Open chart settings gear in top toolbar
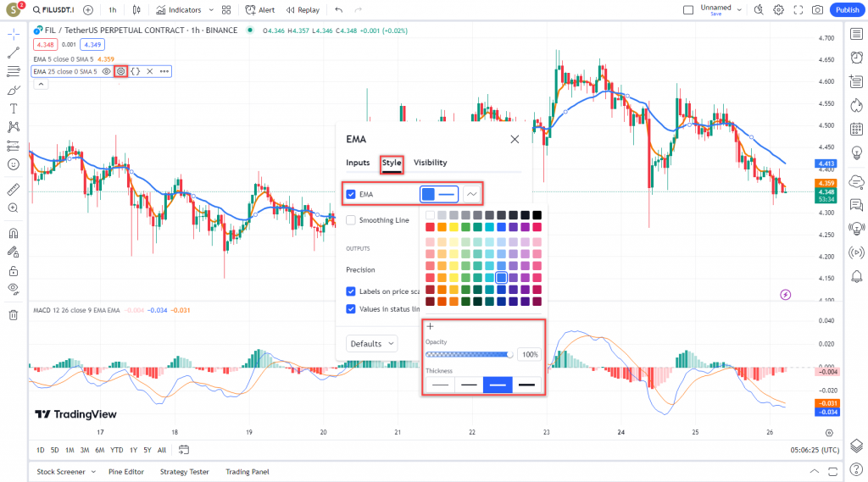The image size is (868, 482). pyautogui.click(x=778, y=10)
